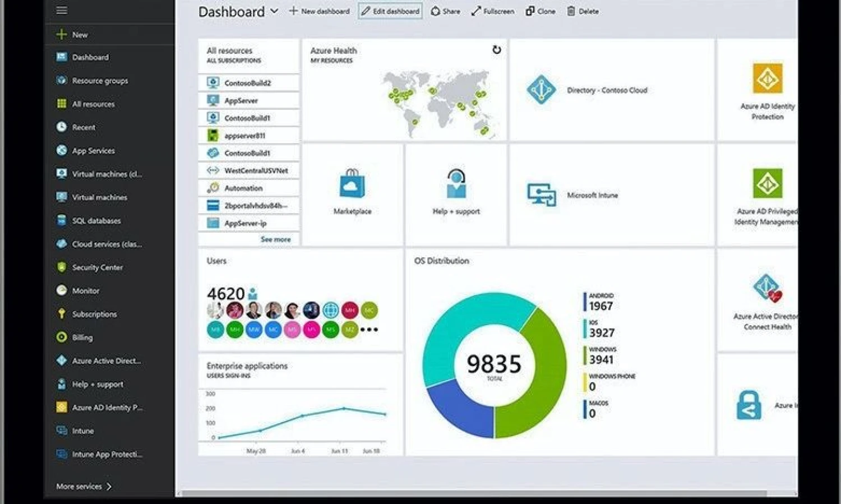841x504 pixels.
Task: Click the Virtual machines (classic) icon
Action: tap(62, 174)
